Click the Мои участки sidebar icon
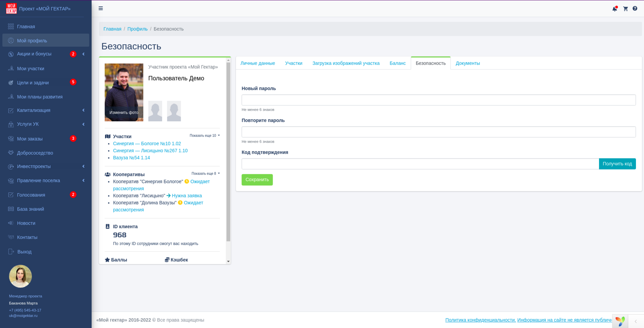The width and height of the screenshot is (644, 328). [11, 68]
